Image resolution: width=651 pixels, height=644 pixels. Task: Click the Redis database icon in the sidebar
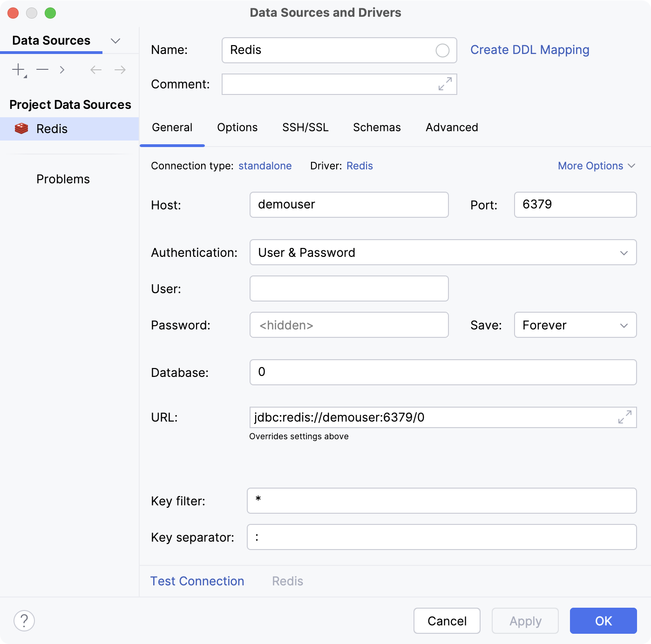click(x=21, y=128)
